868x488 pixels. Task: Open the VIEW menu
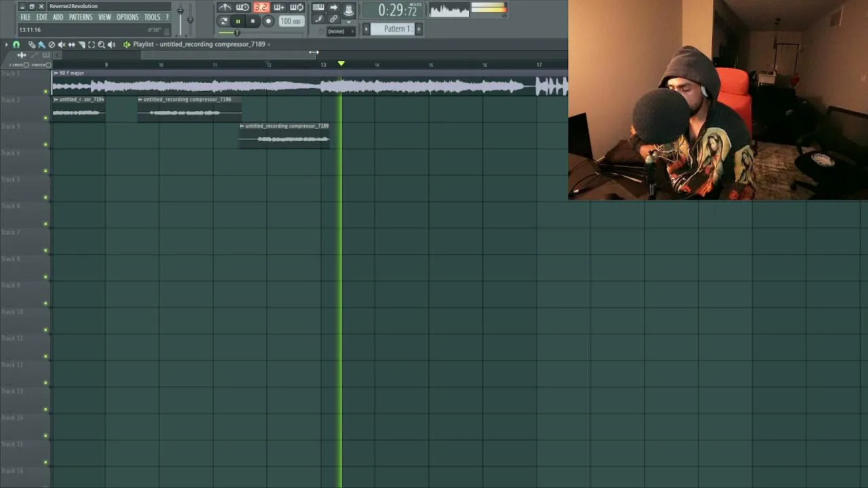tap(104, 17)
